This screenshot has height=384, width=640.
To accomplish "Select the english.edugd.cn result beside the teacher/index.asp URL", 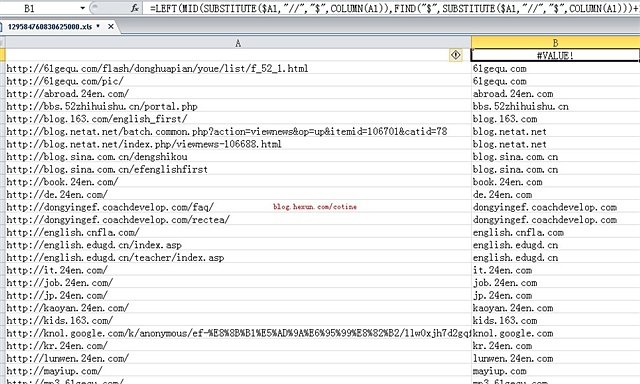I will [556, 257].
